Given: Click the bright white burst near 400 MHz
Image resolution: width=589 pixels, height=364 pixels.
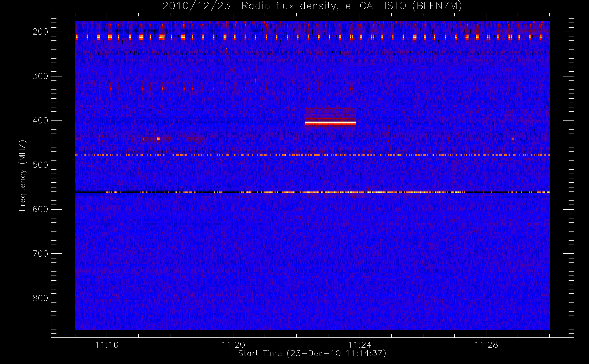Looking at the screenshot, I should click(x=330, y=123).
